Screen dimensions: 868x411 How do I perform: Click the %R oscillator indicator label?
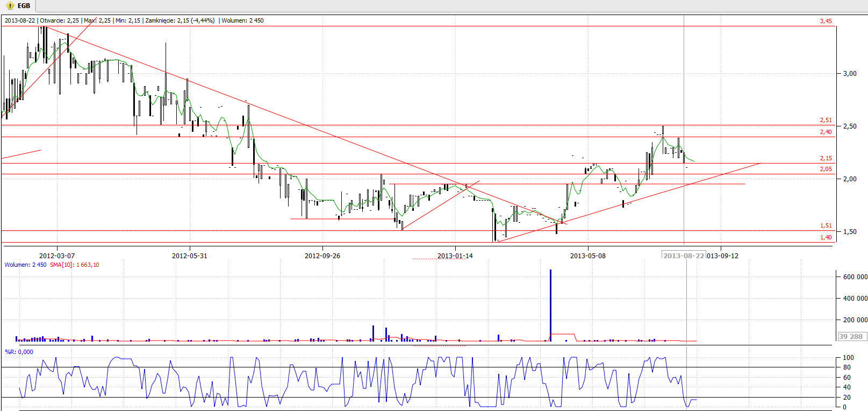click(19, 352)
